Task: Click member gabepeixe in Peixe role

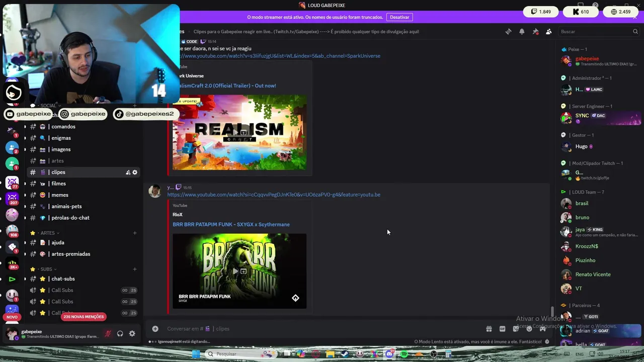Action: tap(601, 61)
